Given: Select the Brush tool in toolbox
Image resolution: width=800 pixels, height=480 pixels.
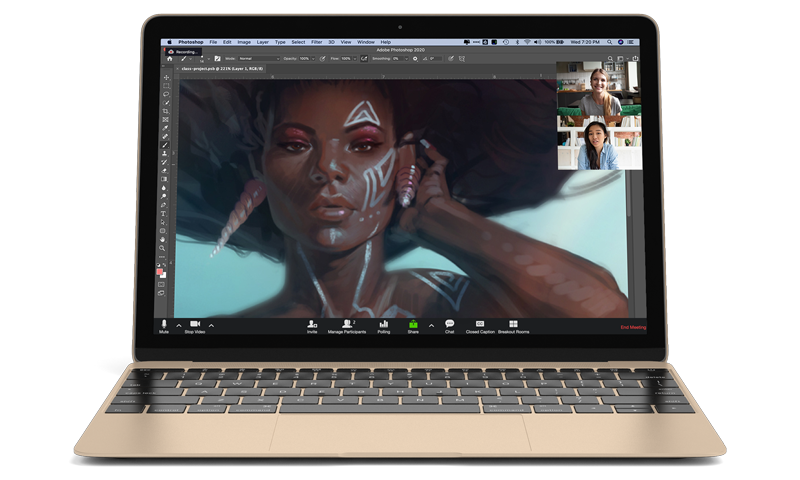Looking at the screenshot, I should click(x=165, y=144).
